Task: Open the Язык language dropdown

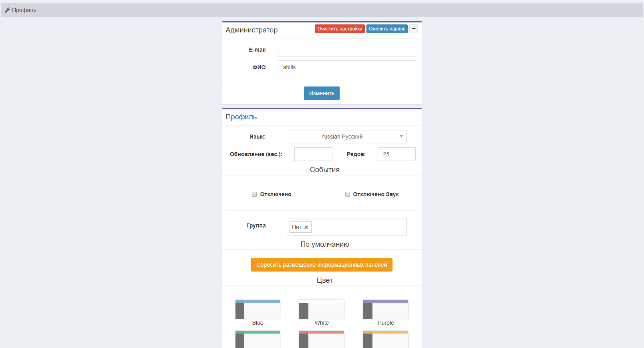Action: pyautogui.click(x=346, y=137)
